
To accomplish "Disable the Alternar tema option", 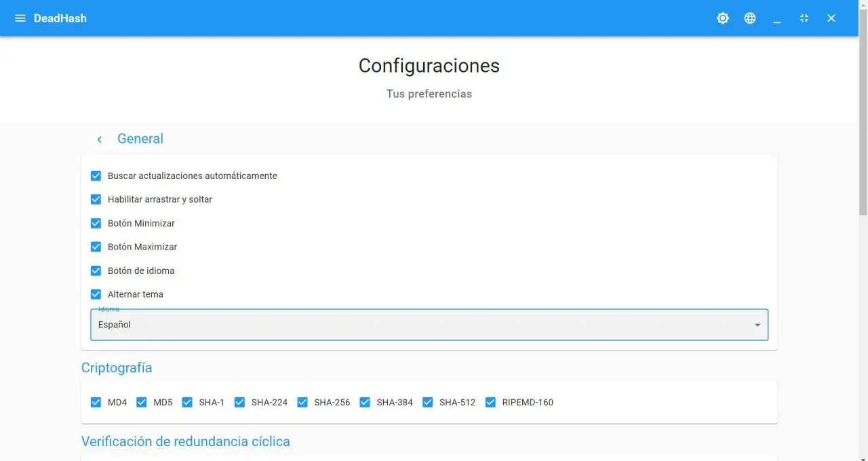I will coord(96,294).
